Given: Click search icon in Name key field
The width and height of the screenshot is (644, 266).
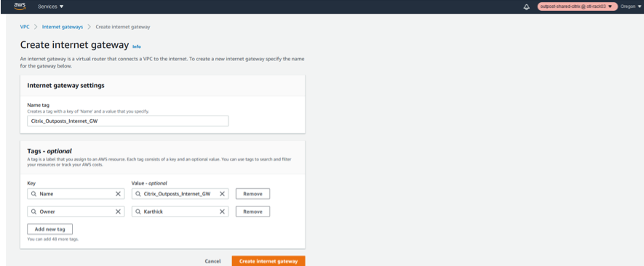Looking at the screenshot, I should (x=33, y=194).
